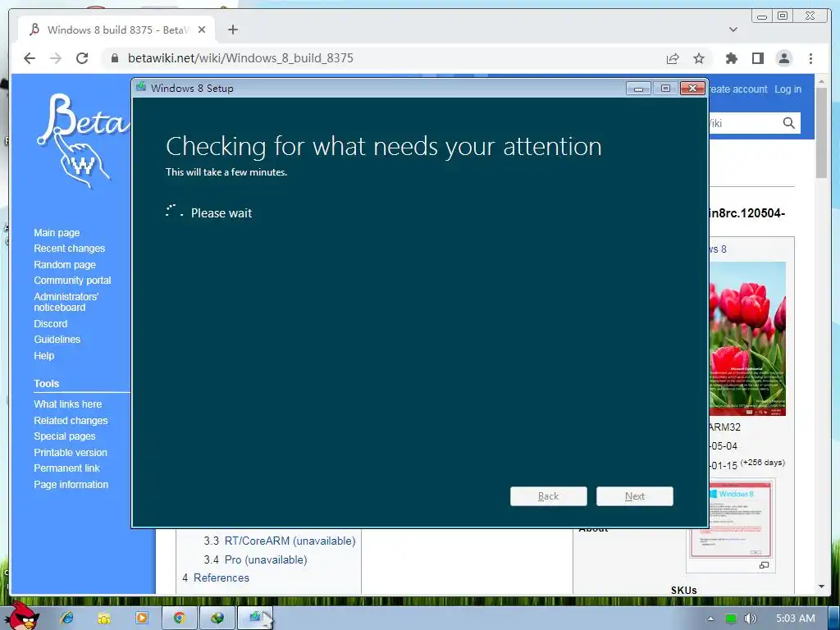Open Chrome's three-dot menu
The height and width of the screenshot is (630, 840).
tap(810, 58)
